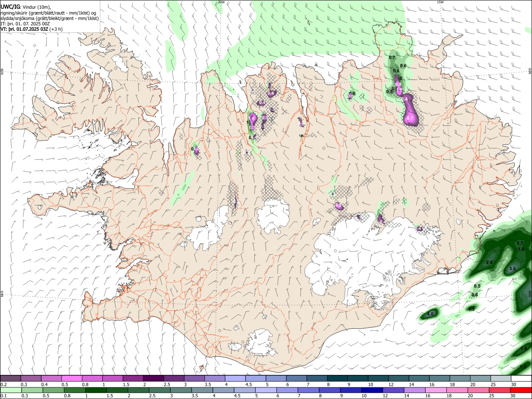Image resolution: width=532 pixels, height=399 pixels.
Task: Click the 30 label of upper legend scale
Action: coord(514,384)
